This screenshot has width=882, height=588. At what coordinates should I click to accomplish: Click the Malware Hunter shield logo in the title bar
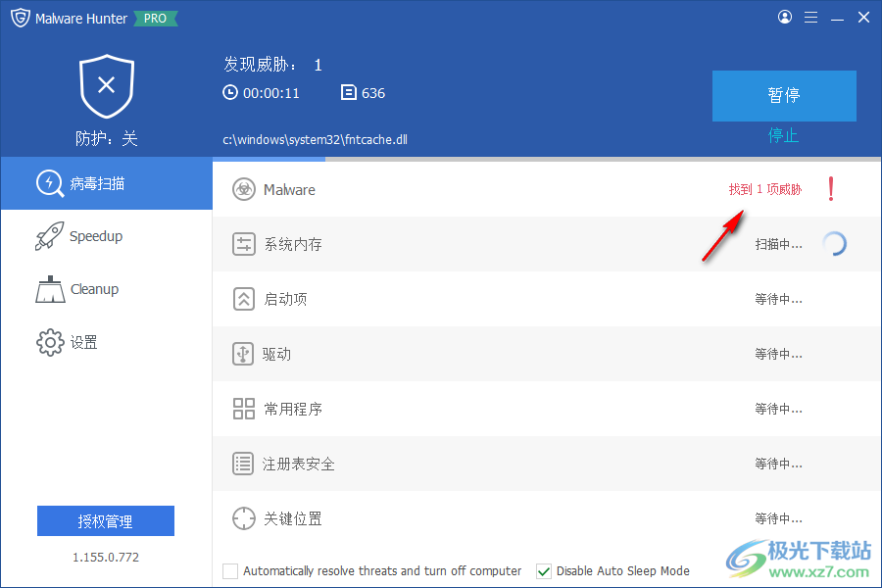[21, 18]
